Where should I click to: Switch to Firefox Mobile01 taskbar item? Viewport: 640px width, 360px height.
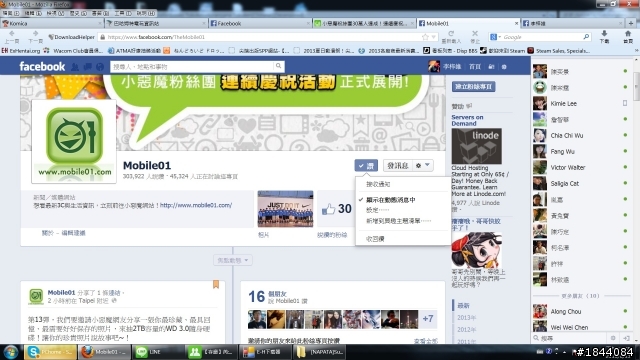(104, 352)
